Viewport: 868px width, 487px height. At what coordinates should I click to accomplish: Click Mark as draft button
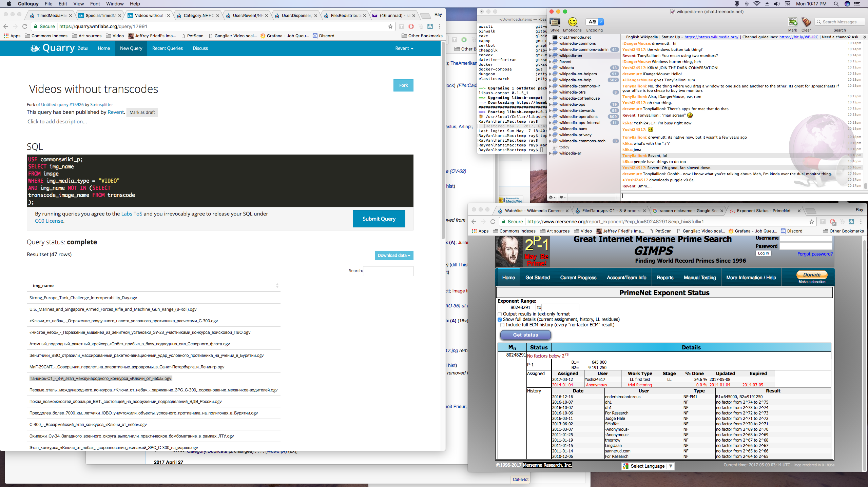point(142,113)
